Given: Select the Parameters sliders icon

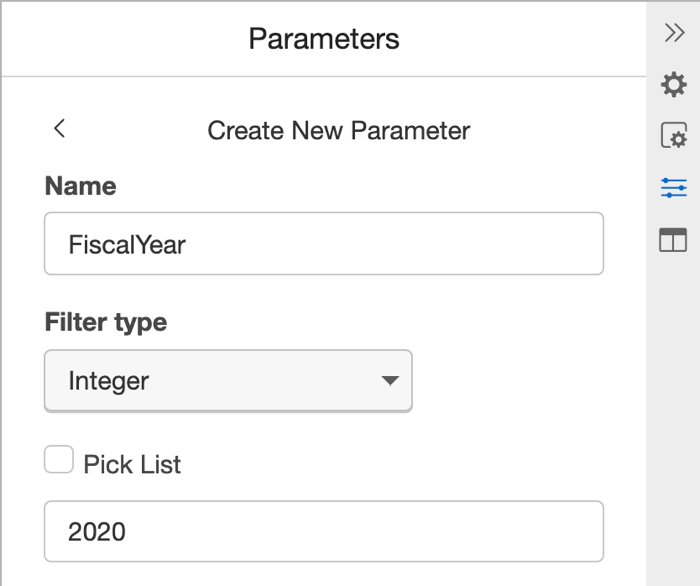Looking at the screenshot, I should 674,187.
